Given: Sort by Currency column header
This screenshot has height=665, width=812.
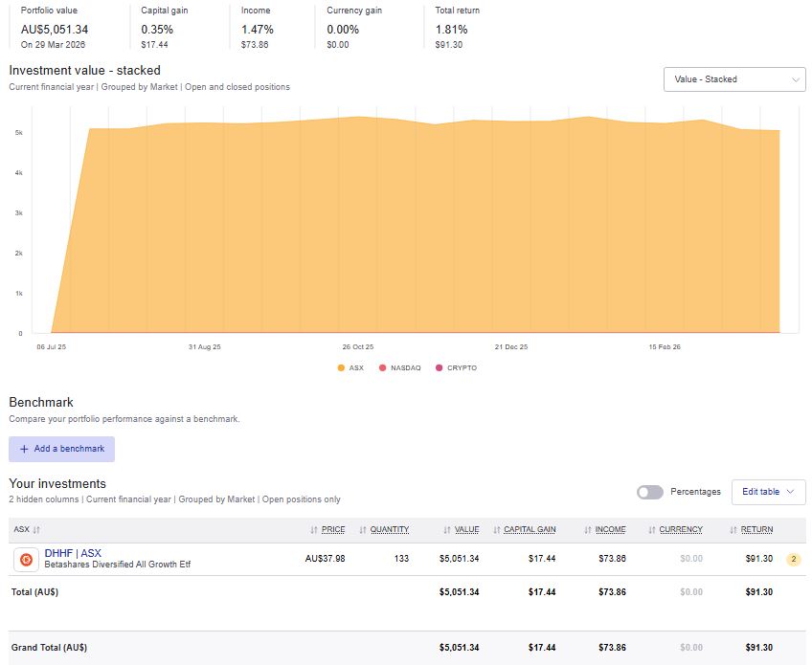Looking at the screenshot, I should (680, 530).
